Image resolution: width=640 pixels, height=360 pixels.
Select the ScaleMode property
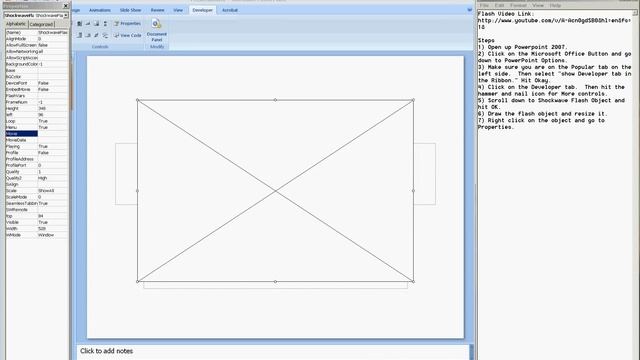click(x=37, y=197)
